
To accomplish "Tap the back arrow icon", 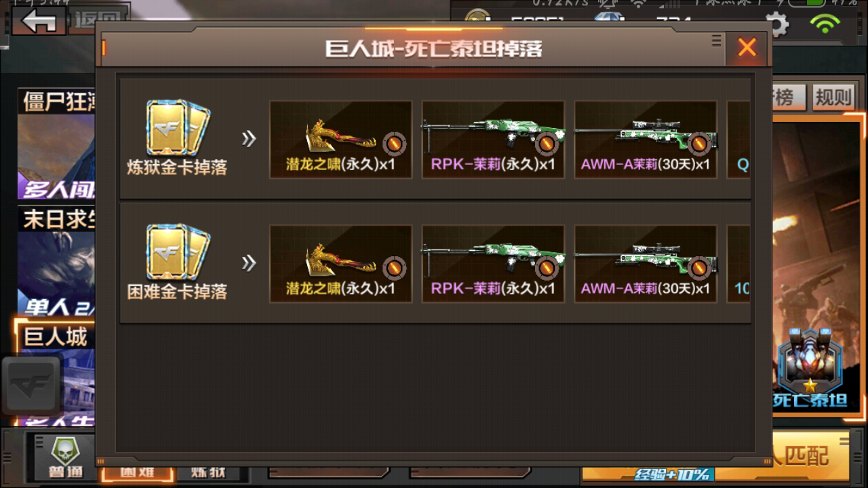I will [x=39, y=20].
